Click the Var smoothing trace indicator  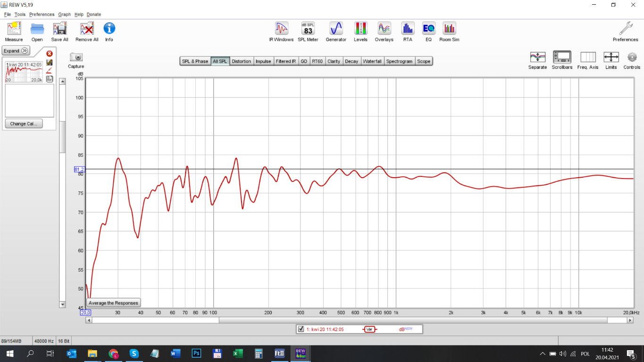(x=369, y=329)
